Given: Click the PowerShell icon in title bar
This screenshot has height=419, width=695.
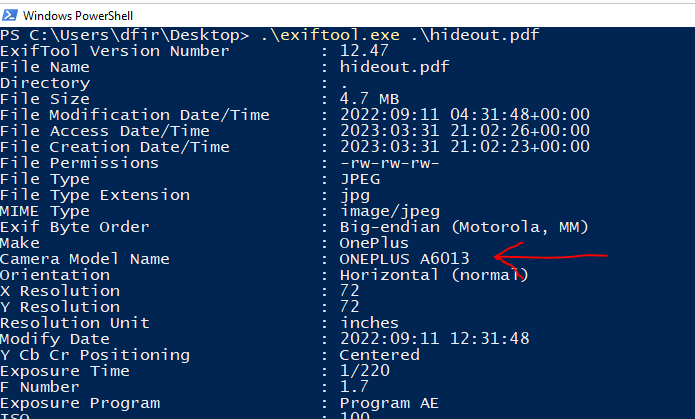Looking at the screenshot, I should point(10,15).
